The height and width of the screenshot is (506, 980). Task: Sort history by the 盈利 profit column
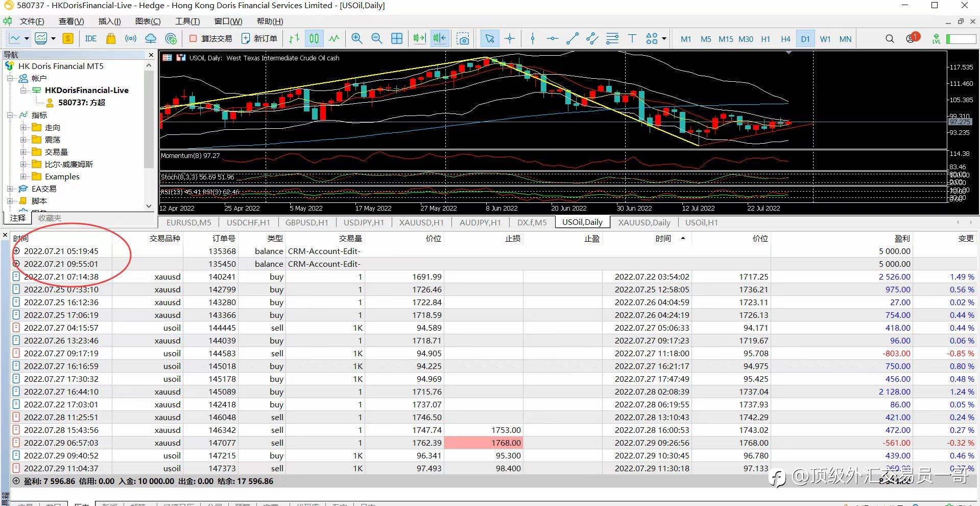tap(902, 238)
